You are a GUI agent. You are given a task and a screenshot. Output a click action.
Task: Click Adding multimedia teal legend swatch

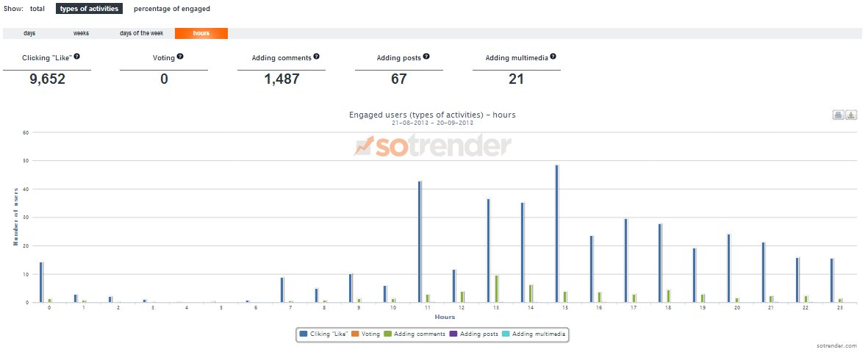[x=506, y=334]
